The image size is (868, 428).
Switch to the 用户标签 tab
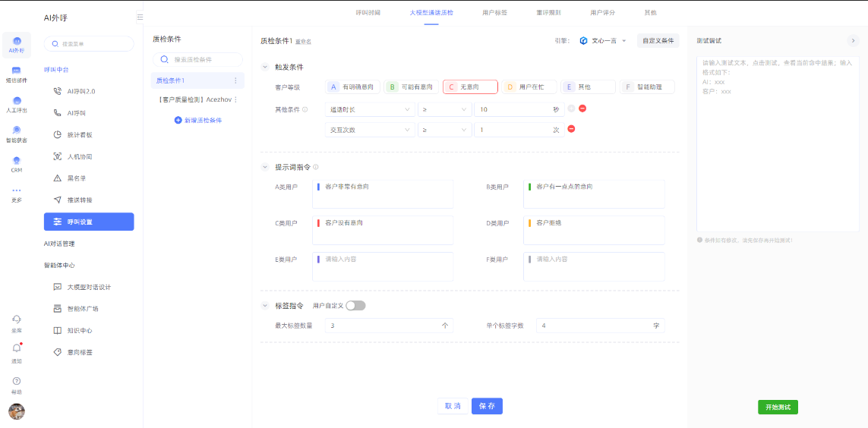(494, 13)
